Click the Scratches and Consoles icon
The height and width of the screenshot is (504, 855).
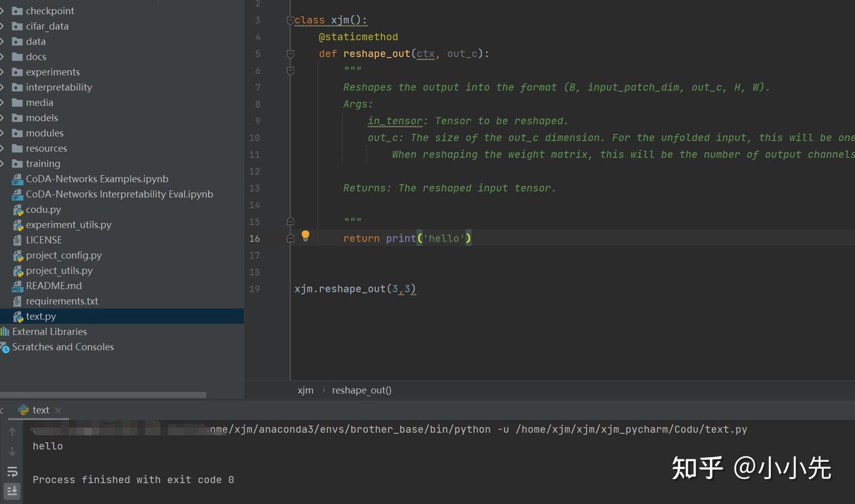point(5,347)
